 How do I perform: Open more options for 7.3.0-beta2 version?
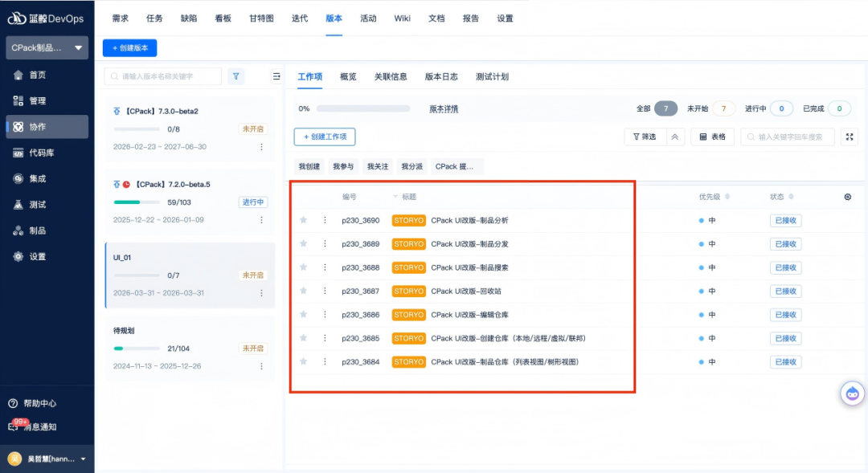click(x=261, y=147)
